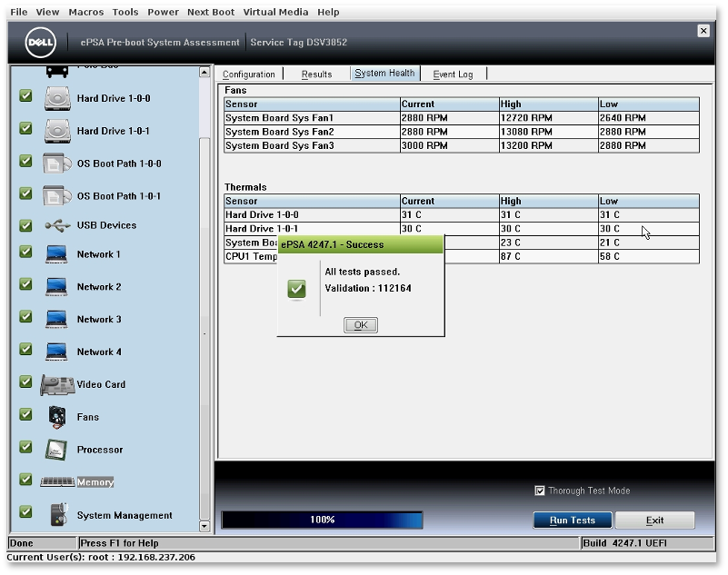Toggle the OS Boot Path 1-0-1 checkbox
728x575 pixels.
(26, 193)
